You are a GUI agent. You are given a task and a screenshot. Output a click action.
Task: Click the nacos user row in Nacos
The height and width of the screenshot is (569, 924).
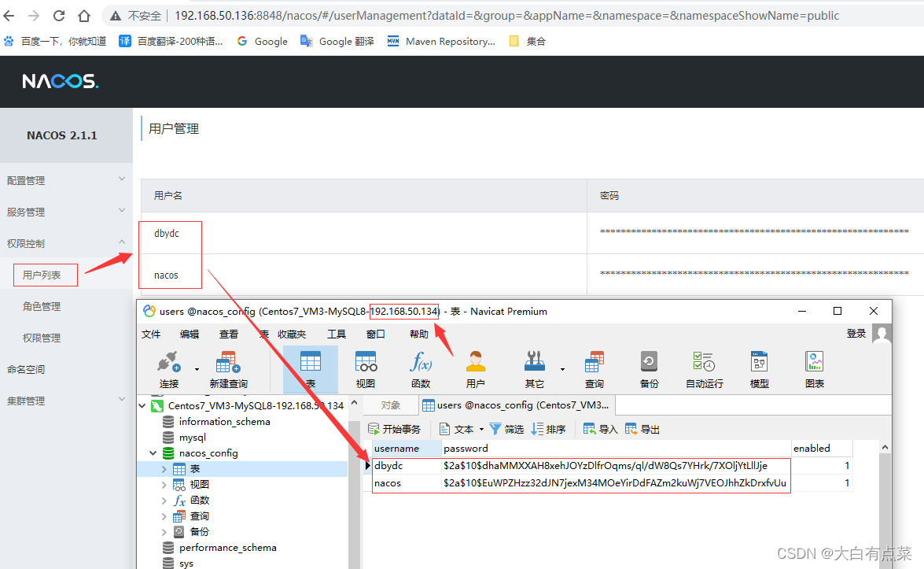pos(532,275)
